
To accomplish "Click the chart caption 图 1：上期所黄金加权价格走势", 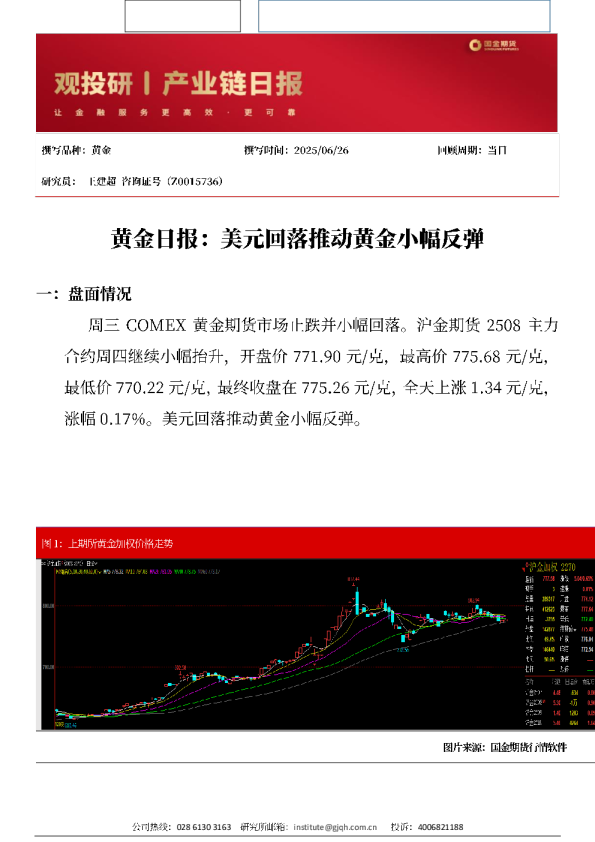I will tap(107, 543).
